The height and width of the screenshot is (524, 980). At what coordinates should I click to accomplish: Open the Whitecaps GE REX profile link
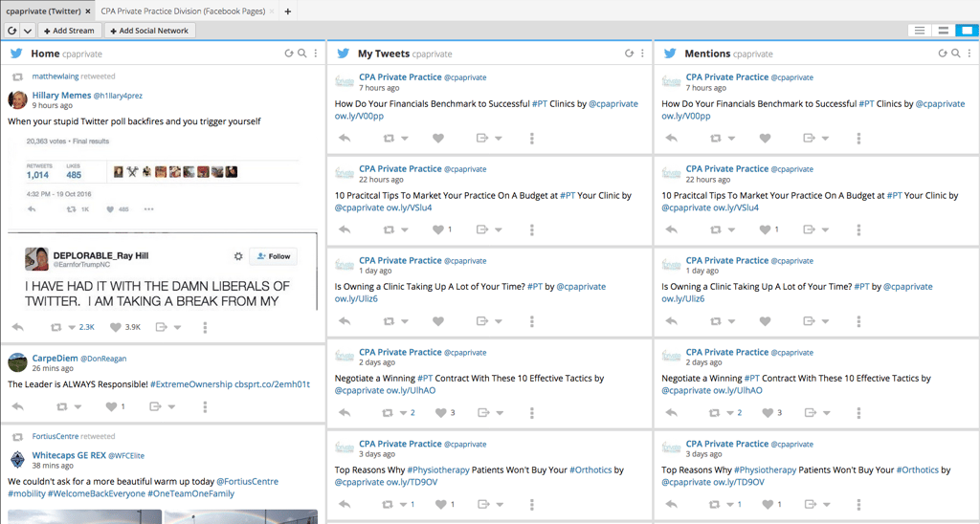coord(69,455)
